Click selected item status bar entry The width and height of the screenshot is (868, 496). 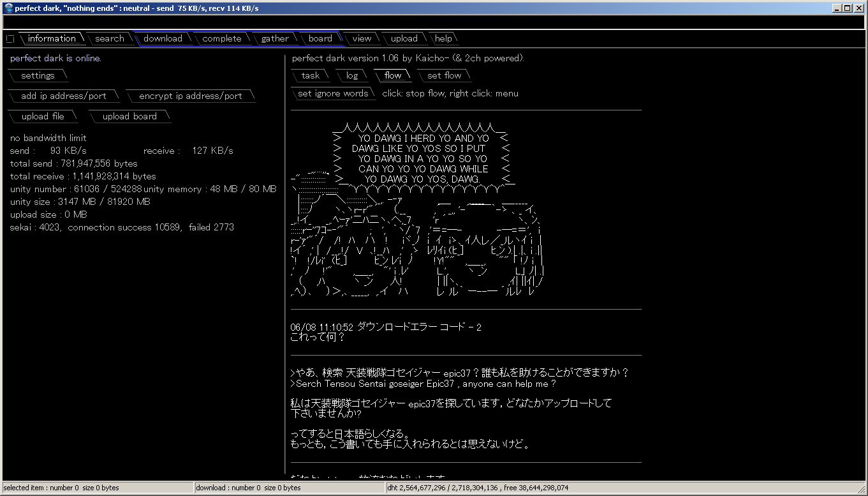point(97,488)
